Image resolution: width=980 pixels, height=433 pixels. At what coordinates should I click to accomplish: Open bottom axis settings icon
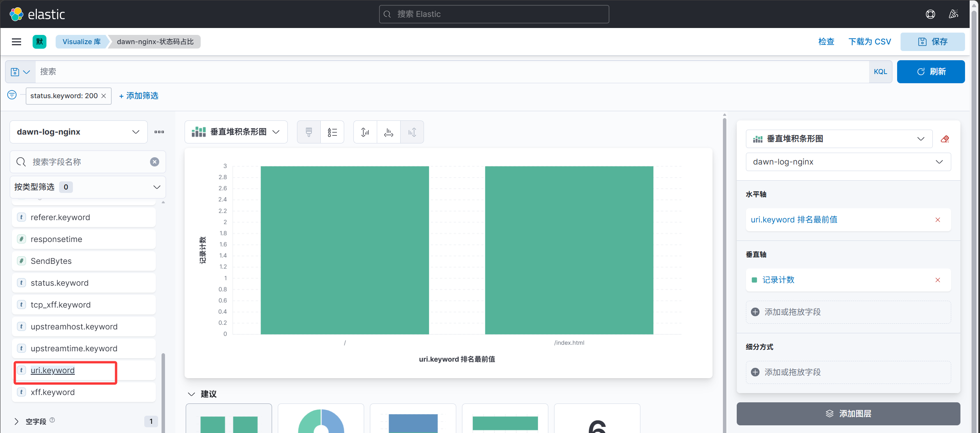point(389,132)
